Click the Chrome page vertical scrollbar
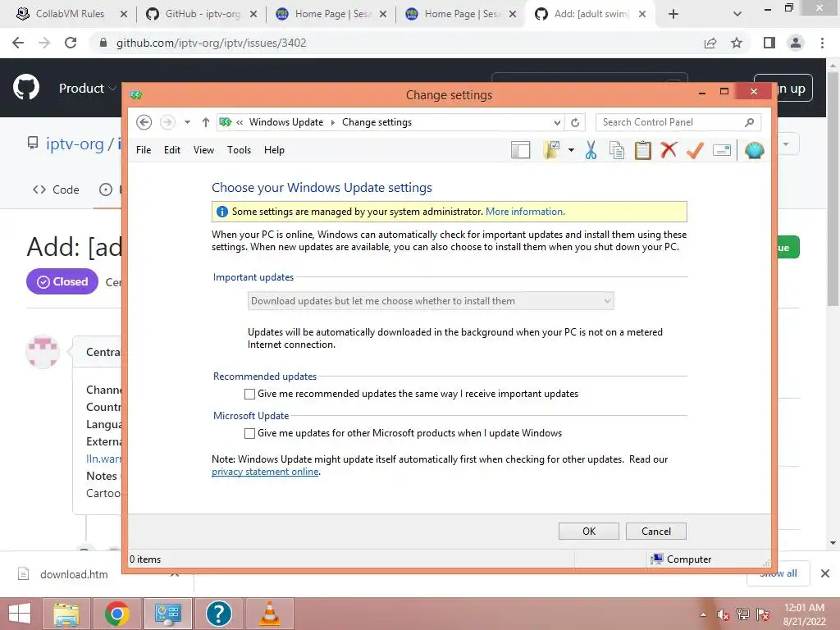Screen dimensions: 840x630 [x=833, y=189]
